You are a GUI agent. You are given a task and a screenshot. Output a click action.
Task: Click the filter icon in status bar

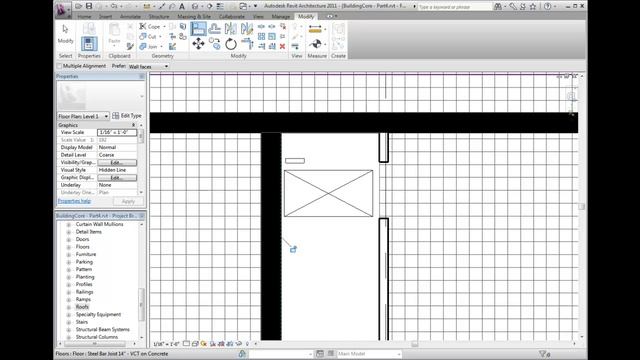point(542,354)
